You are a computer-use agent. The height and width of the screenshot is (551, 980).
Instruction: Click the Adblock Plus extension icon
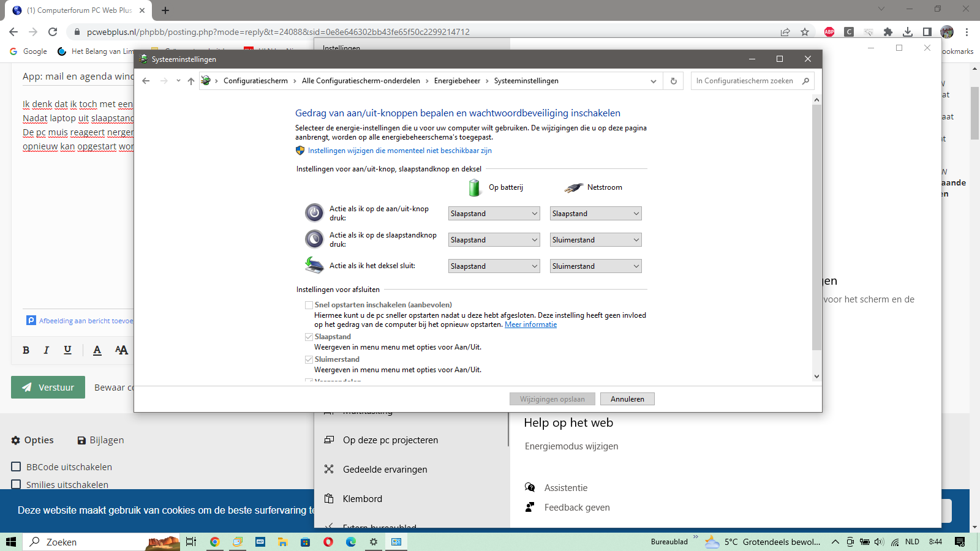[x=829, y=32]
